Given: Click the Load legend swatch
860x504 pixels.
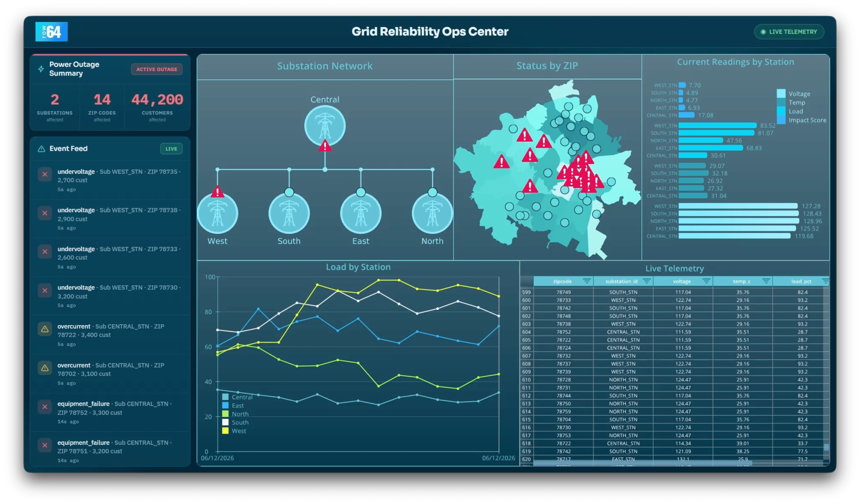Looking at the screenshot, I should coord(781,111).
